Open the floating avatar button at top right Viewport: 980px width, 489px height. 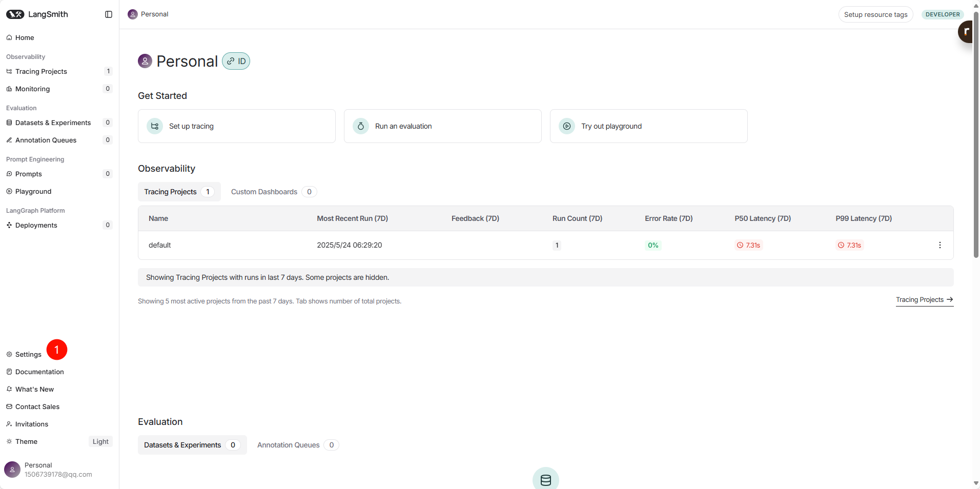click(966, 32)
